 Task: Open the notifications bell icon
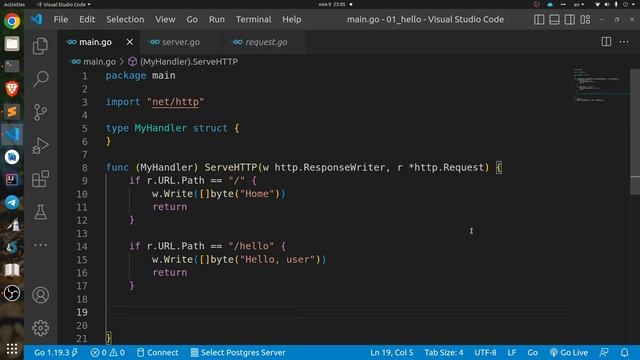(624, 352)
